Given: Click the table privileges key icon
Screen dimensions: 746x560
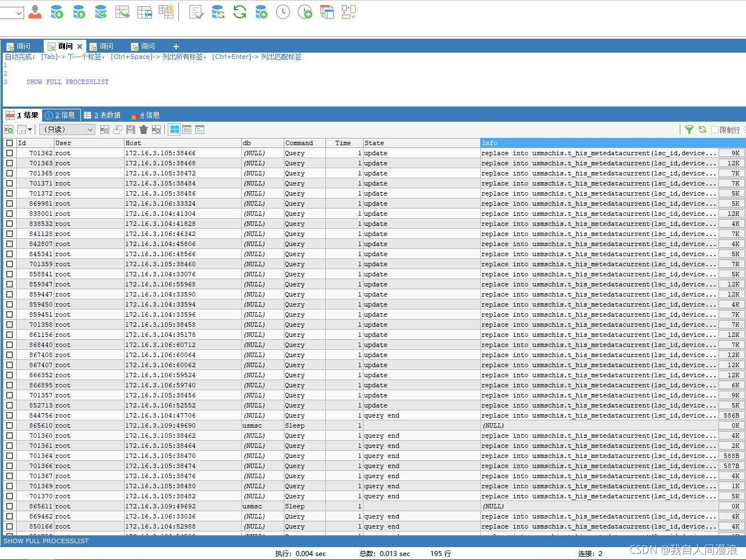Looking at the screenshot, I should [x=166, y=11].
